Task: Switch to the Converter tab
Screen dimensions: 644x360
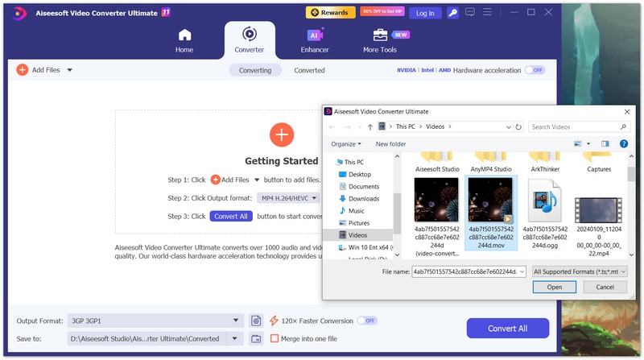Action: pos(250,40)
